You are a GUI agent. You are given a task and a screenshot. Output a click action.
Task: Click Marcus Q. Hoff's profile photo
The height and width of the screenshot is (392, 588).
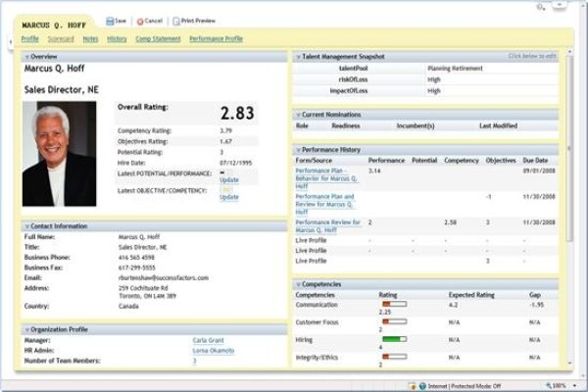tap(59, 154)
